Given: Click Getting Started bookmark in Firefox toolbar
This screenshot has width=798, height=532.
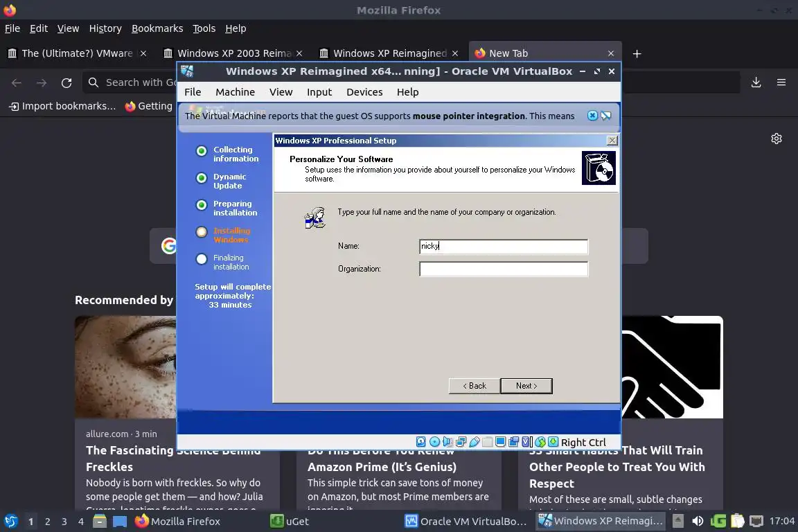Looking at the screenshot, I should [149, 106].
